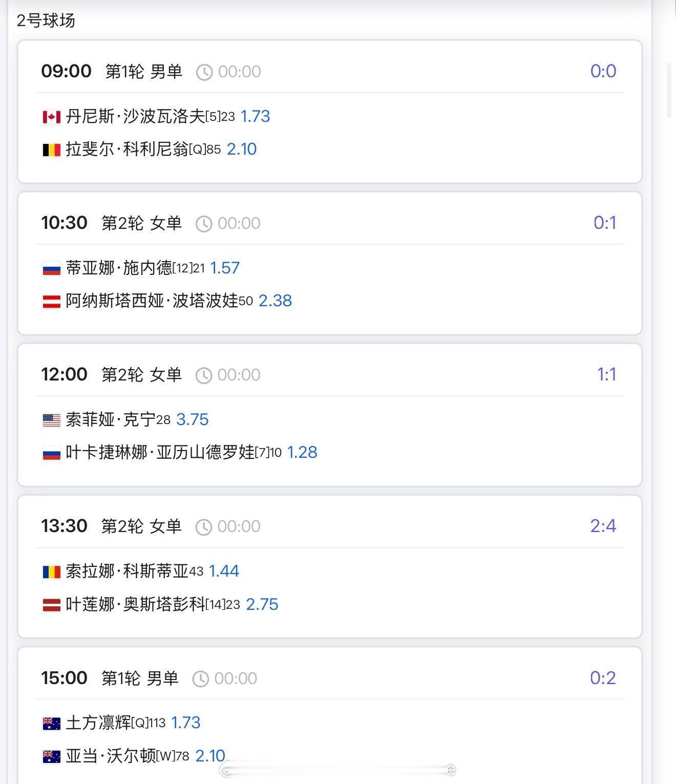This screenshot has width=676, height=784.
Task: Click Belgium flag beside 拉斐尔·科利尼翁
Action: tap(51, 150)
